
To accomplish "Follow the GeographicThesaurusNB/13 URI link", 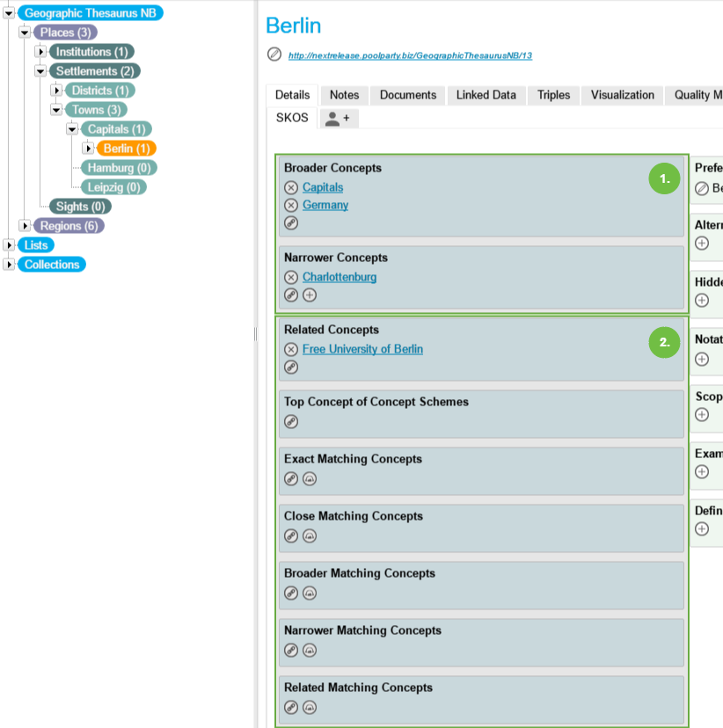I will point(410,55).
